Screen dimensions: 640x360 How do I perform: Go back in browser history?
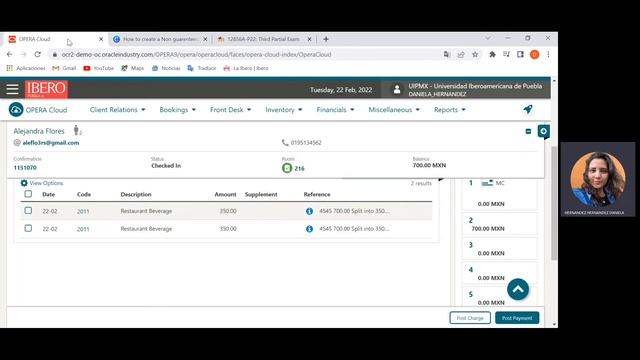9,54
